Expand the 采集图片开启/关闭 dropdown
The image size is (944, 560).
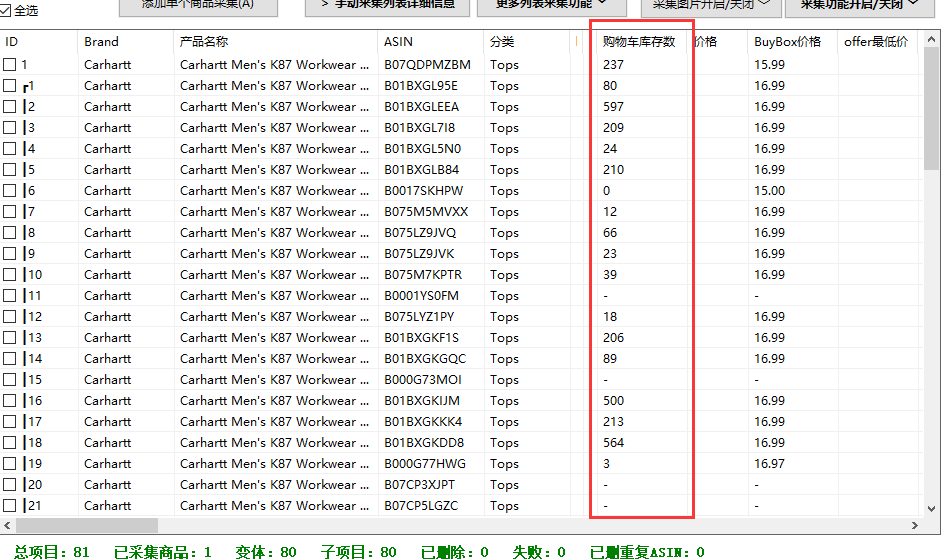tap(711, 5)
